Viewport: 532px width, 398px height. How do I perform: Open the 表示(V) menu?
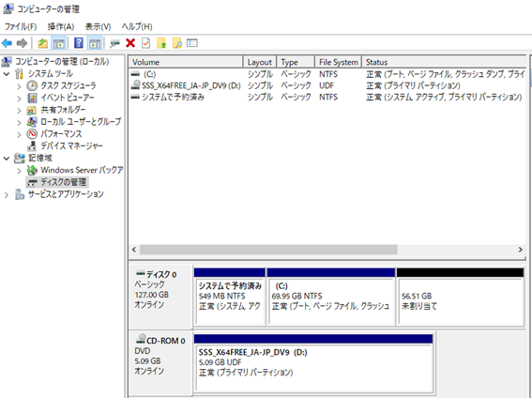(98, 26)
